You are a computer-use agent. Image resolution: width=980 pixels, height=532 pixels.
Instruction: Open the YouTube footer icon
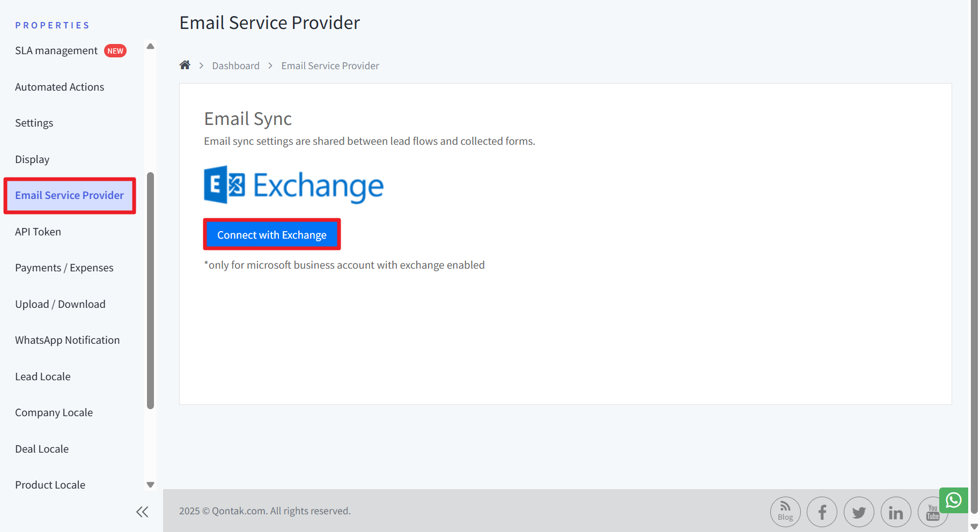click(x=931, y=513)
